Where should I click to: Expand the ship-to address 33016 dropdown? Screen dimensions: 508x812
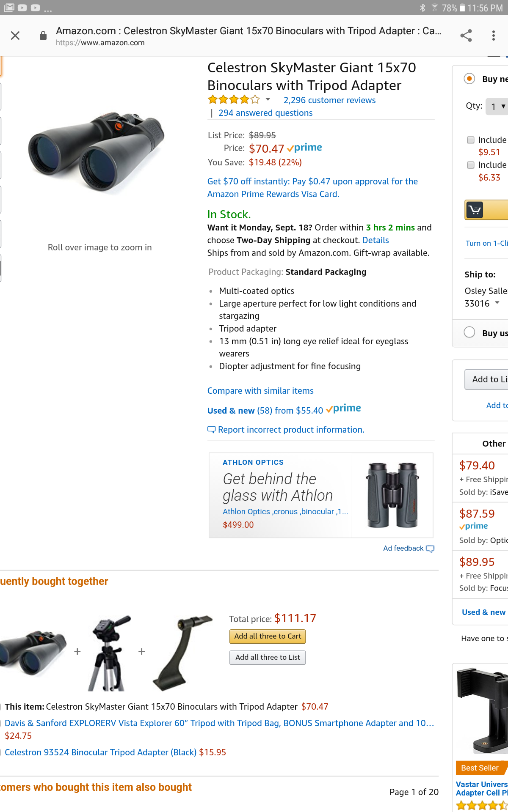point(497,303)
